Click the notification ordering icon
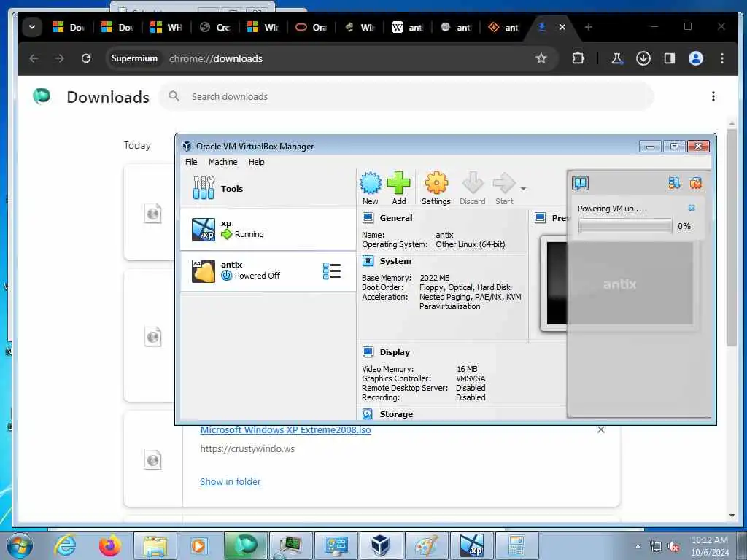 [674, 183]
